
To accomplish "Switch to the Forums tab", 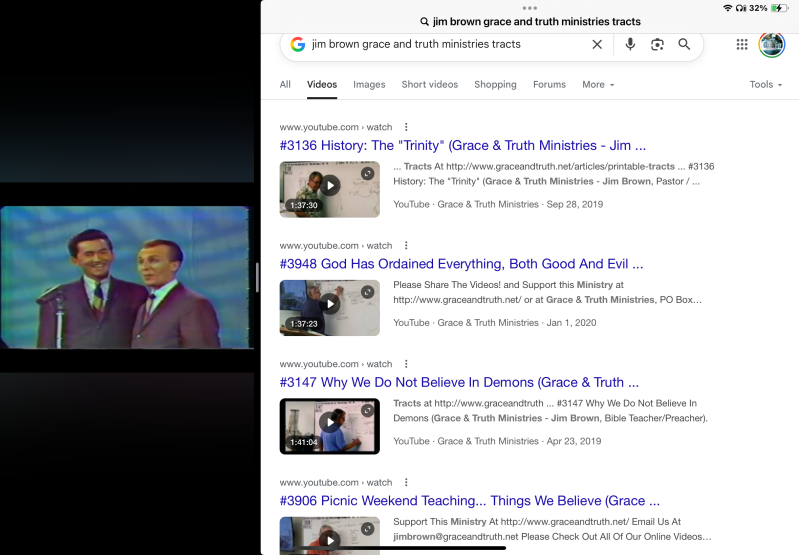I will tap(549, 85).
